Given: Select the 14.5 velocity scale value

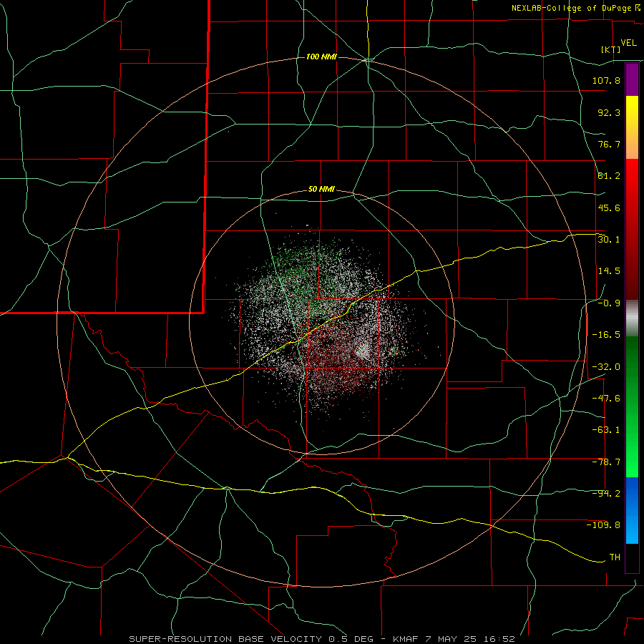Looking at the screenshot, I should coord(609,271).
